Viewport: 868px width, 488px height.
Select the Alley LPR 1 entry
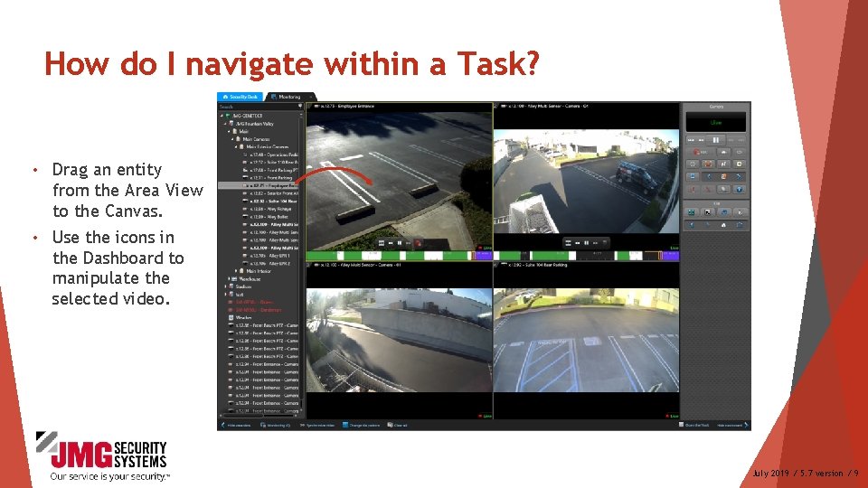(267, 256)
